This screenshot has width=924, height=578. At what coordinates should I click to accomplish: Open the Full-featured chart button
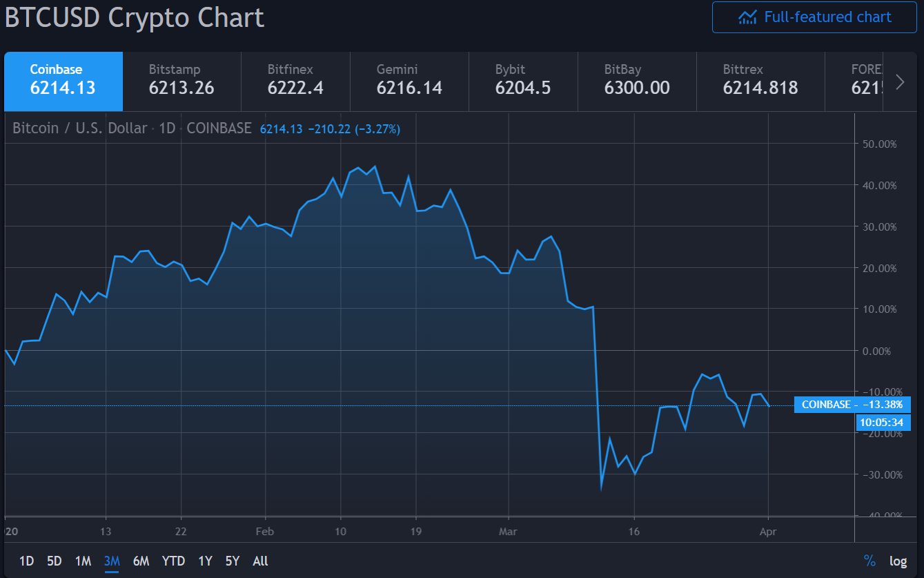pos(815,17)
